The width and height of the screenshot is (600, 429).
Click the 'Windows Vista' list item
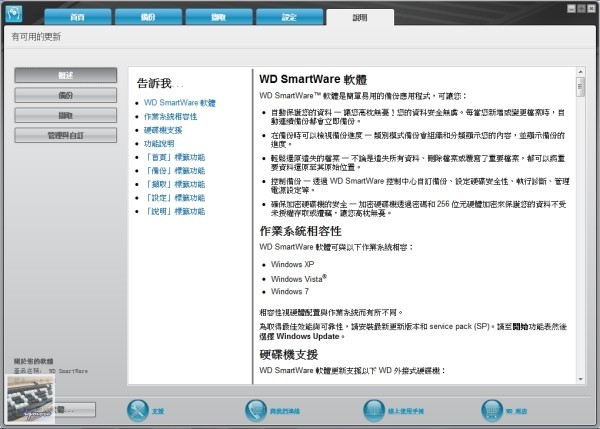coord(299,279)
